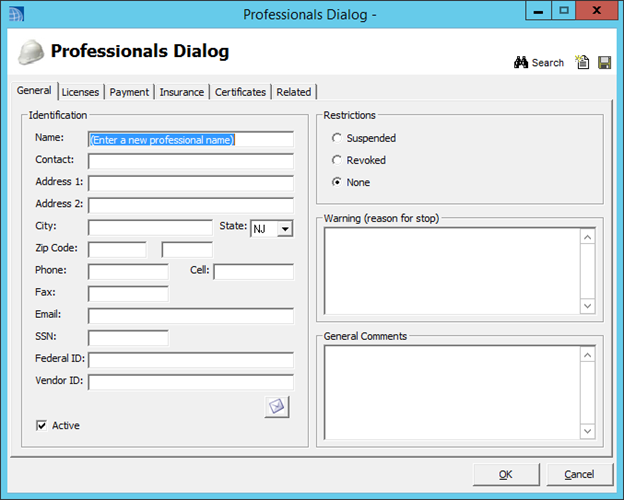
Task: Focus the Name input field
Action: pyautogui.click(x=191, y=139)
